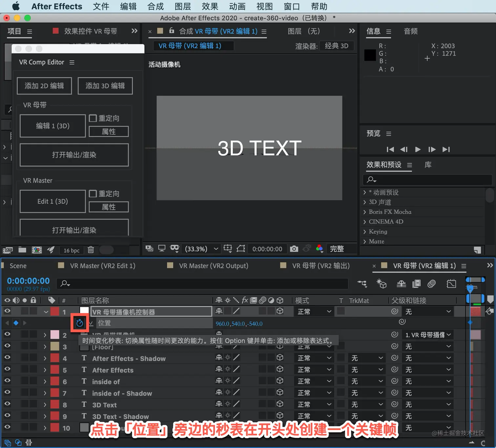
Task: Click the 编辑 1 (3D) button
Action: (53, 126)
